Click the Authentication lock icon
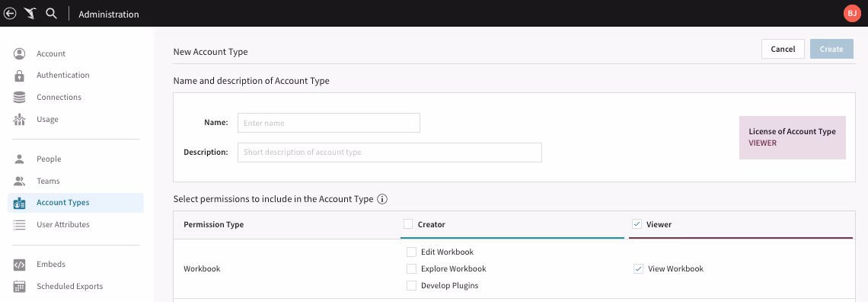This screenshot has height=302, width=868. click(x=19, y=75)
